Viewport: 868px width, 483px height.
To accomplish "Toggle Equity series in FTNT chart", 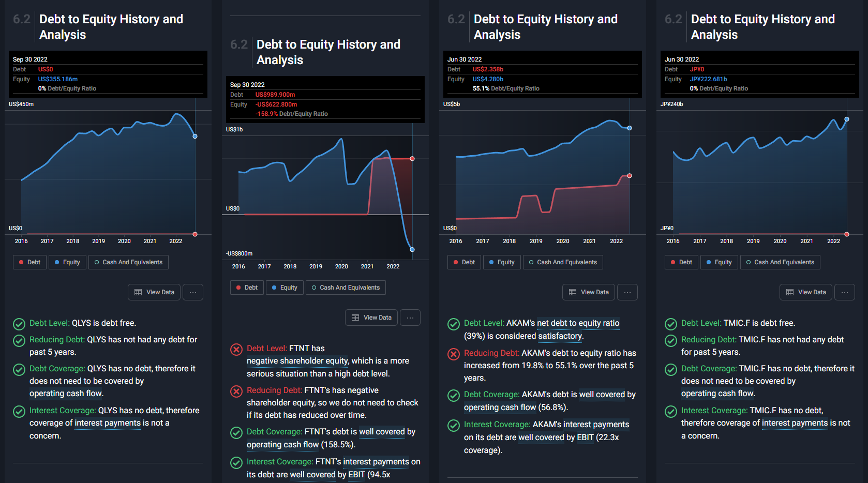I will click(285, 288).
